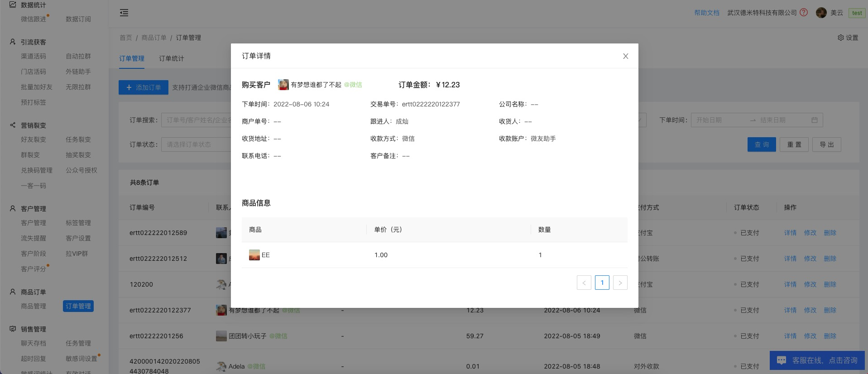
Task: Open 批量加好友 in the sidebar
Action: [x=37, y=87]
